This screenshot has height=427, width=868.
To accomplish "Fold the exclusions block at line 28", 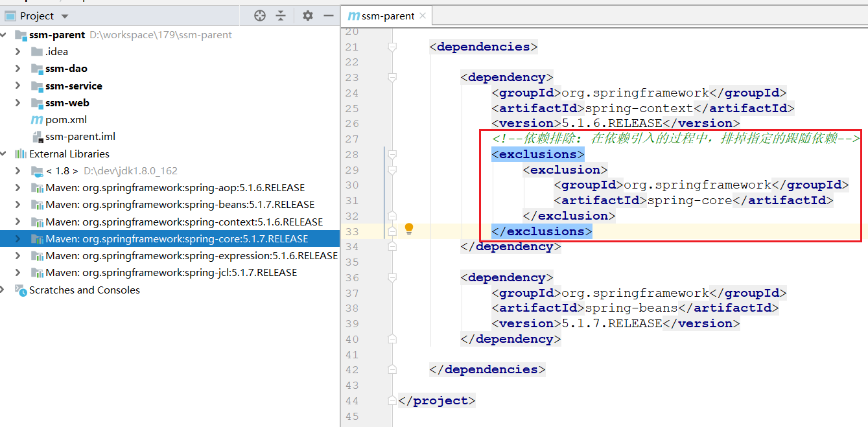I will tap(392, 154).
